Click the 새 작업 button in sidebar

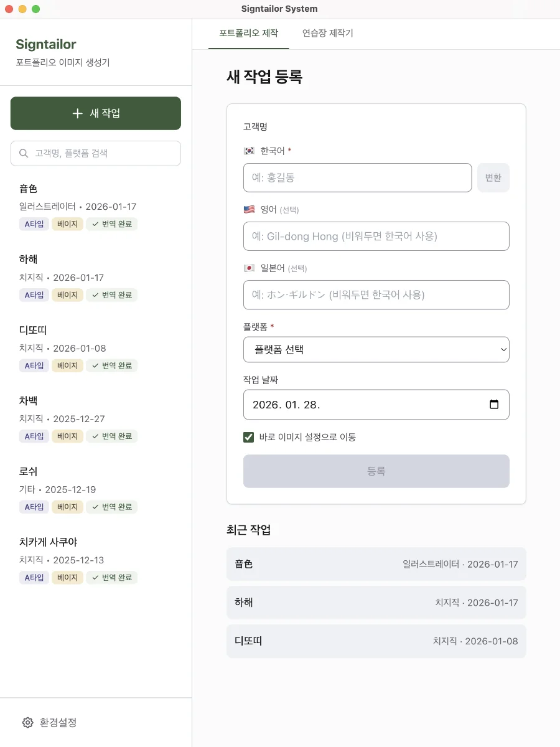[95, 113]
